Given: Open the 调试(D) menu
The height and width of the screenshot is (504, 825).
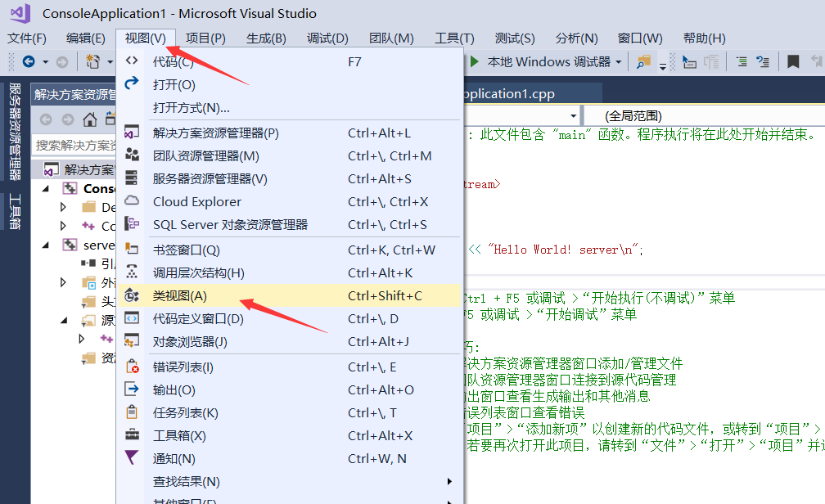Looking at the screenshot, I should click(327, 38).
